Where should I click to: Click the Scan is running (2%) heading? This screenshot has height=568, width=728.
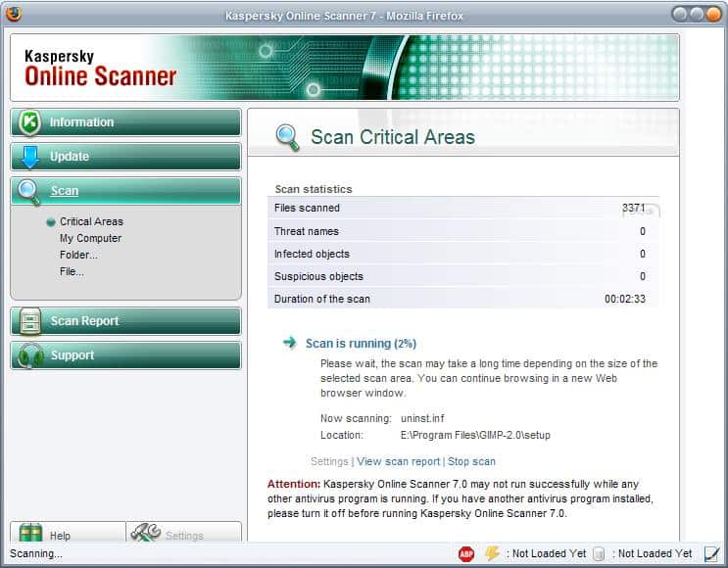click(x=361, y=344)
